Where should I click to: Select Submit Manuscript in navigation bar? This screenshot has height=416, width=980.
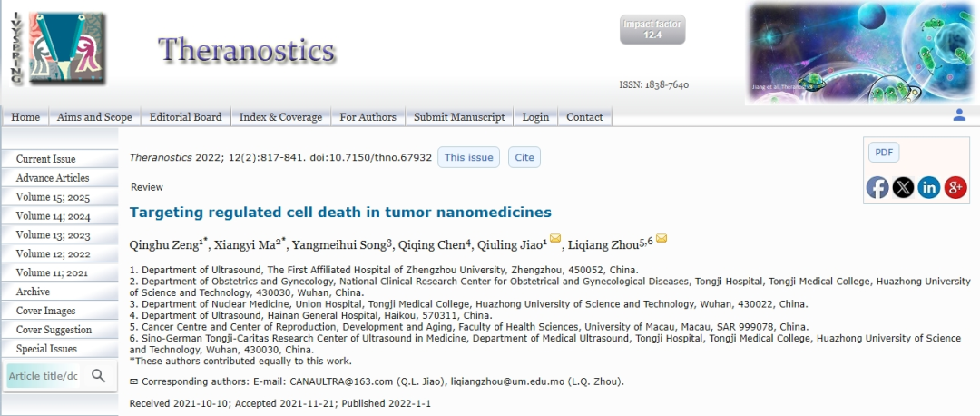(459, 117)
